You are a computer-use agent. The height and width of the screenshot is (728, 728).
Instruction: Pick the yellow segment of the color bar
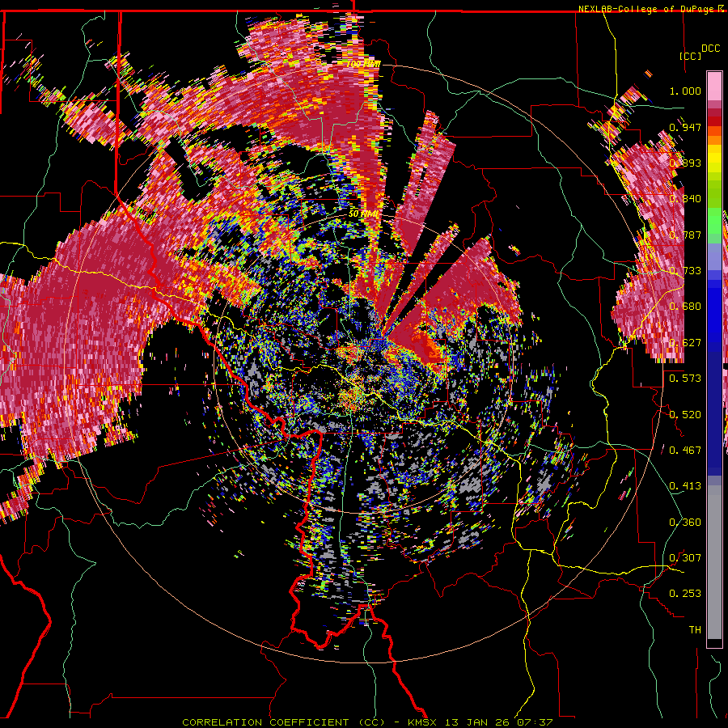click(714, 159)
